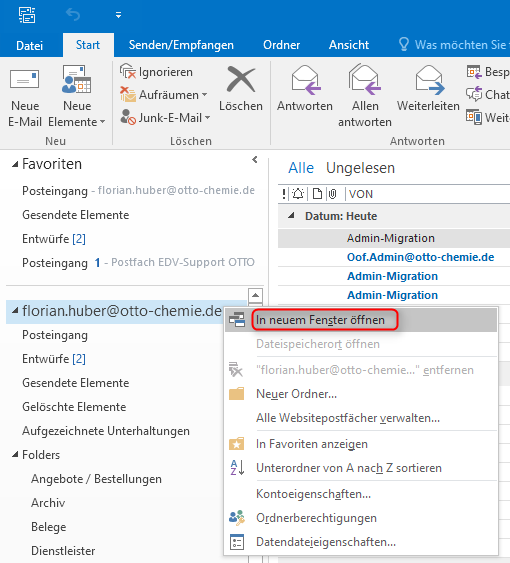Open the Belege folder
Viewport: 510px width, 563px height.
48,527
